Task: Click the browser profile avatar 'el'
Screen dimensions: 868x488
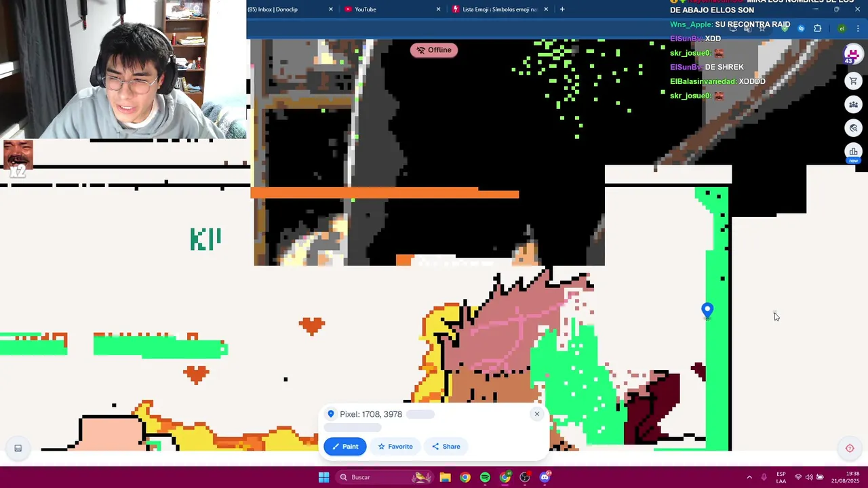Action: coord(842,28)
